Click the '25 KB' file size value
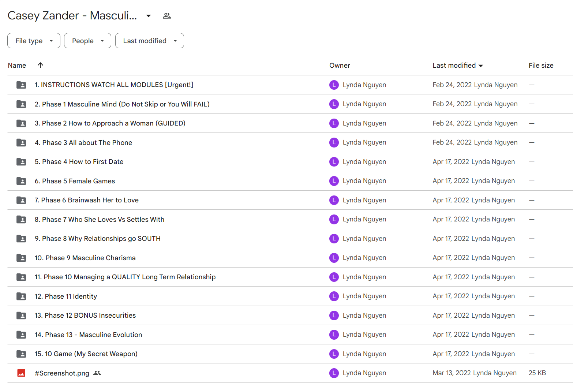Image resolution: width=573 pixels, height=392 pixels. 537,373
